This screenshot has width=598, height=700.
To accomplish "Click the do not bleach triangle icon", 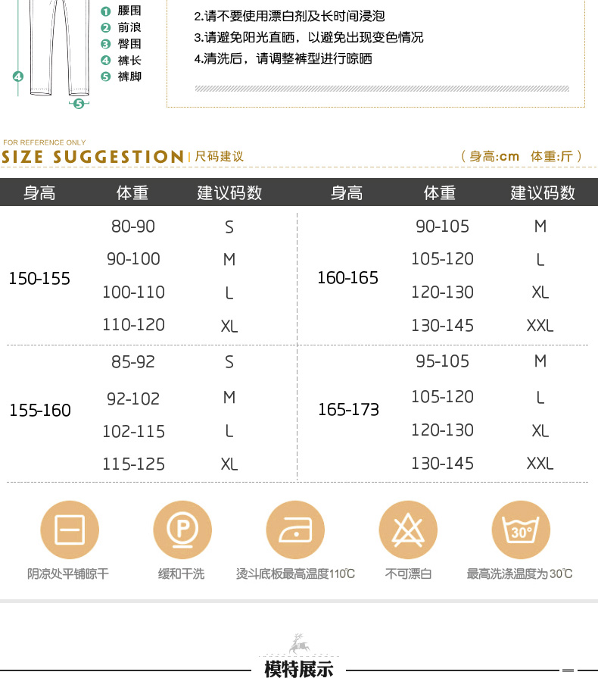I will tap(408, 530).
